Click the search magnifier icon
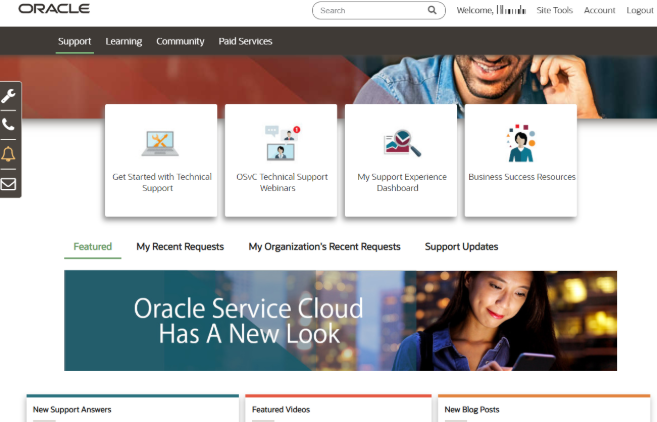This screenshot has width=657, height=422. pyautogui.click(x=432, y=10)
